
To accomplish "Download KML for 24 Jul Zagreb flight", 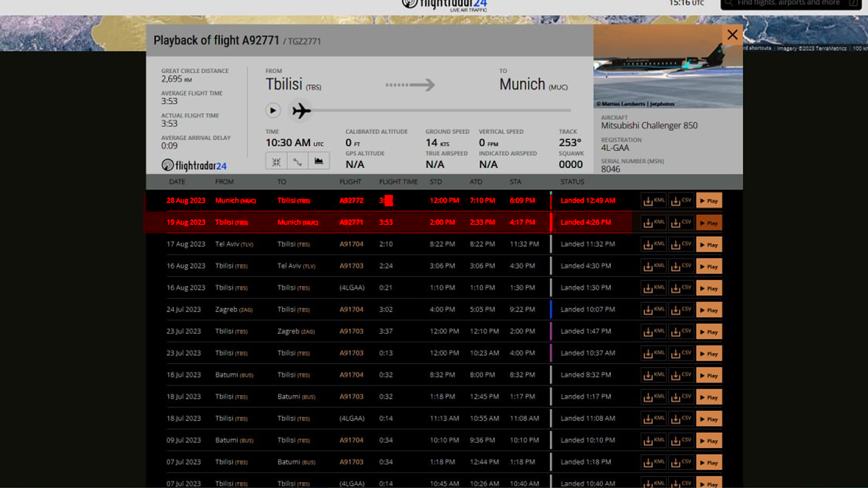I will 654,310.
